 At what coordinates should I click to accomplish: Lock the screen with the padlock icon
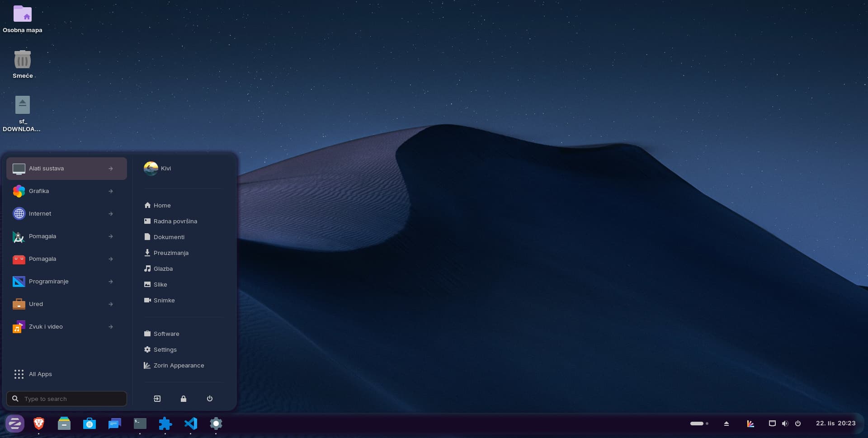(184, 399)
